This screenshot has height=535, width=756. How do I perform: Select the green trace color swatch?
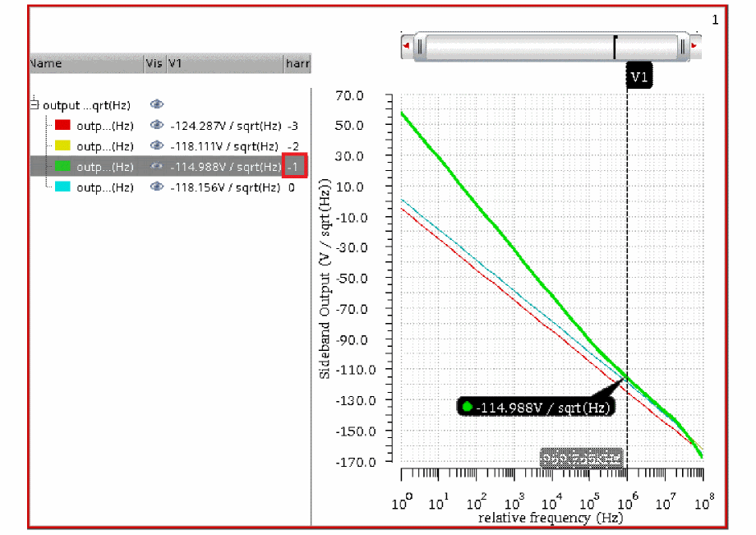coord(62,166)
